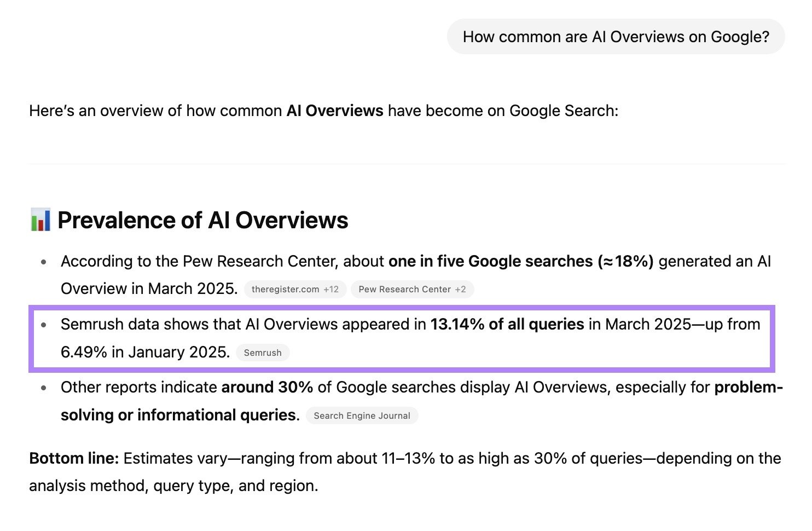Click the horizontal divider below the intro
The height and width of the screenshot is (531, 812).
pyautogui.click(x=406, y=164)
